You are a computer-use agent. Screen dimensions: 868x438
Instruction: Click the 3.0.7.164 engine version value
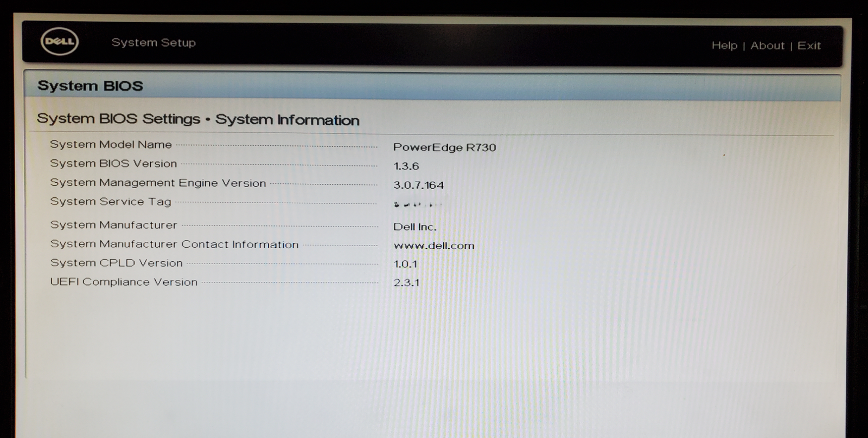(418, 185)
